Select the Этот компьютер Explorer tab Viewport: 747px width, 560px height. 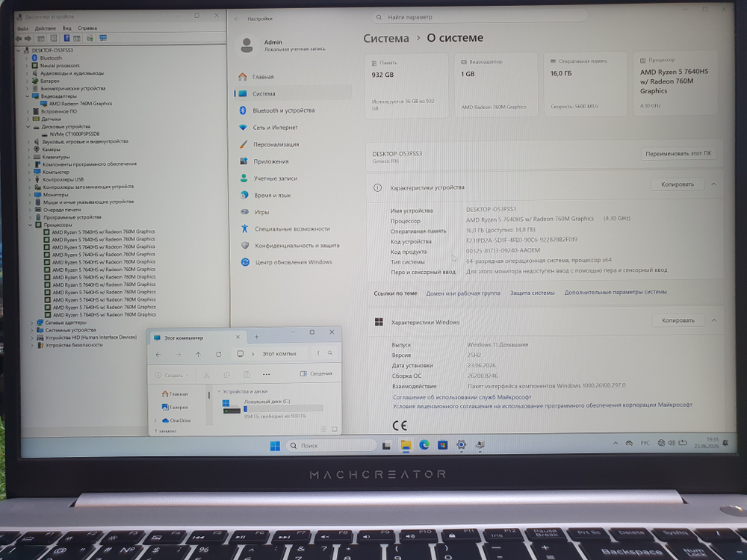(196, 337)
